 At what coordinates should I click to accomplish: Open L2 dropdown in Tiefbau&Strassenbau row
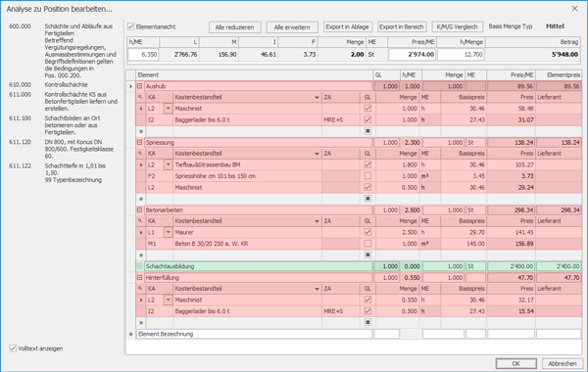[x=168, y=164]
